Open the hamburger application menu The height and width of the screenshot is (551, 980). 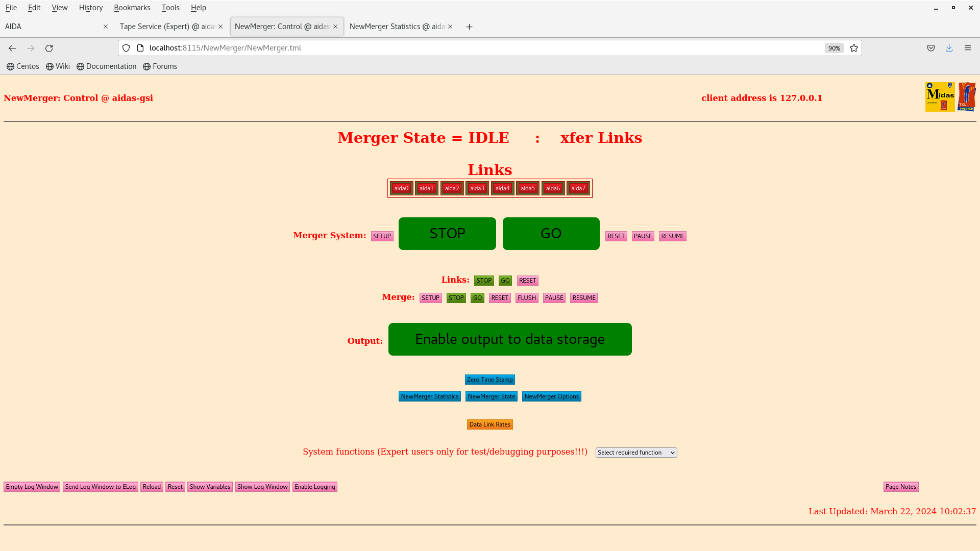[967, 48]
